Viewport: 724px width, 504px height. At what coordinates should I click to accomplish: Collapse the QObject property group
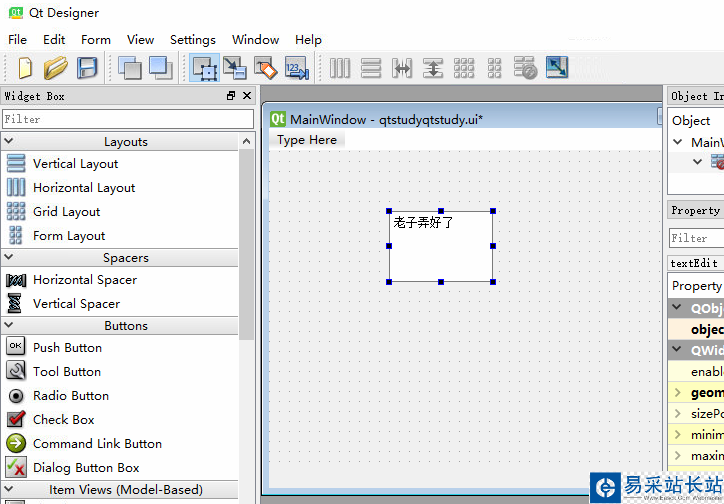pos(677,307)
